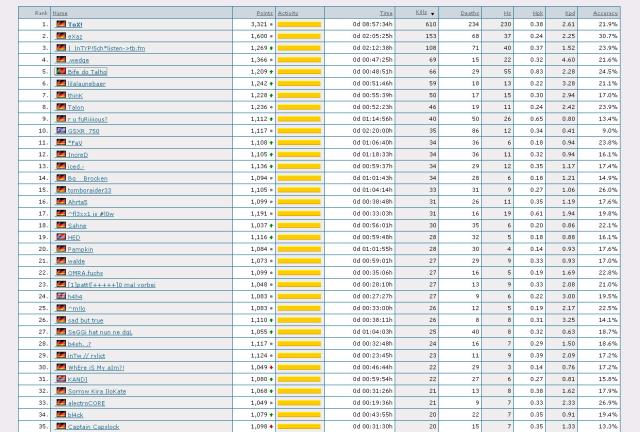The image size is (640, 432).
Task: Click the flag icon next to KANDI
Action: point(60,379)
